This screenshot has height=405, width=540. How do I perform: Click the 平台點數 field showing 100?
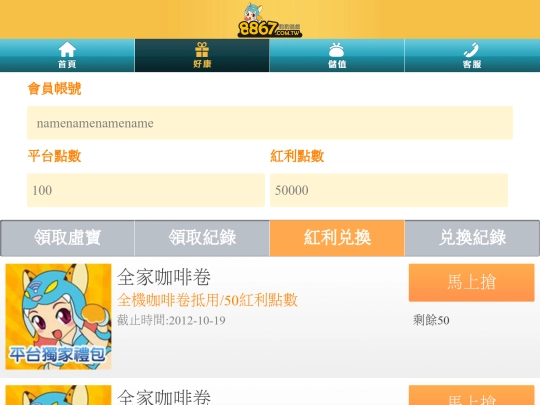pyautogui.click(x=146, y=190)
